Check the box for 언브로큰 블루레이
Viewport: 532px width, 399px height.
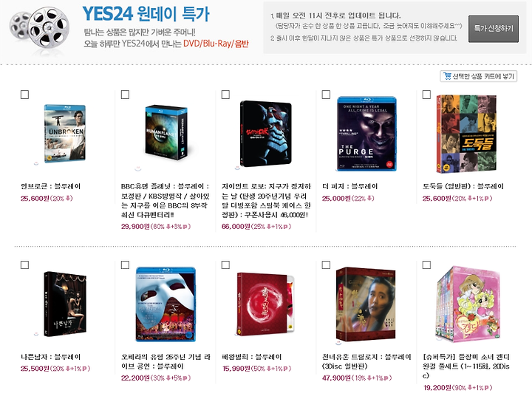(25, 95)
